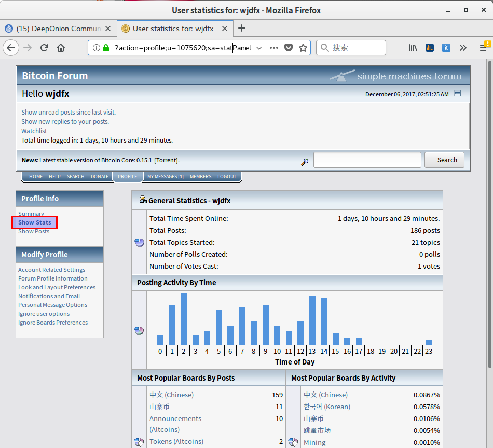Open the HELP menu item
493x448 pixels.
54,177
